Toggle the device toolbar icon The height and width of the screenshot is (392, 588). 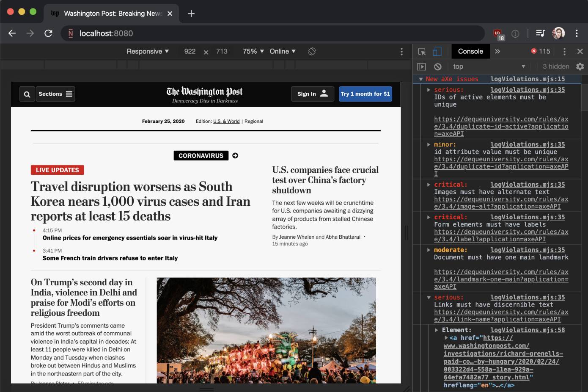(x=437, y=51)
